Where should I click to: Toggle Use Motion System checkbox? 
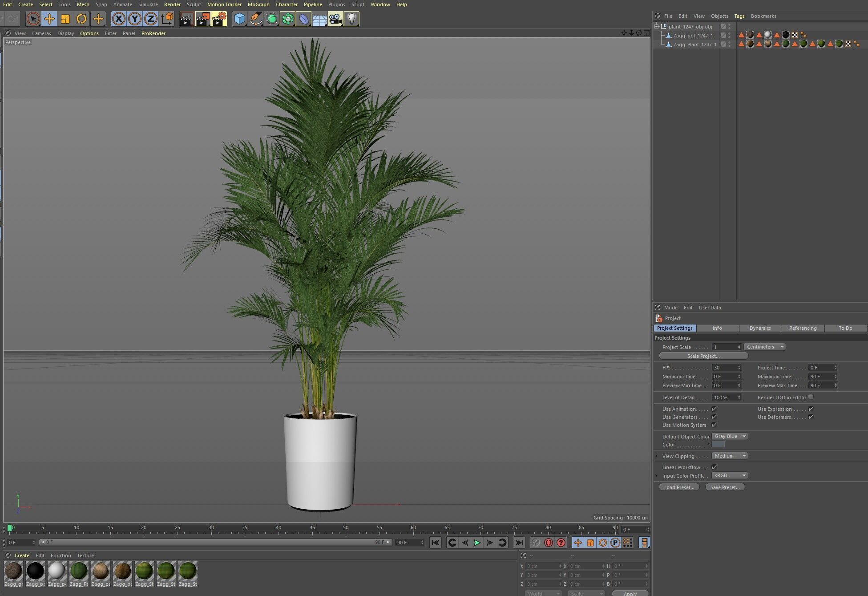pos(714,425)
